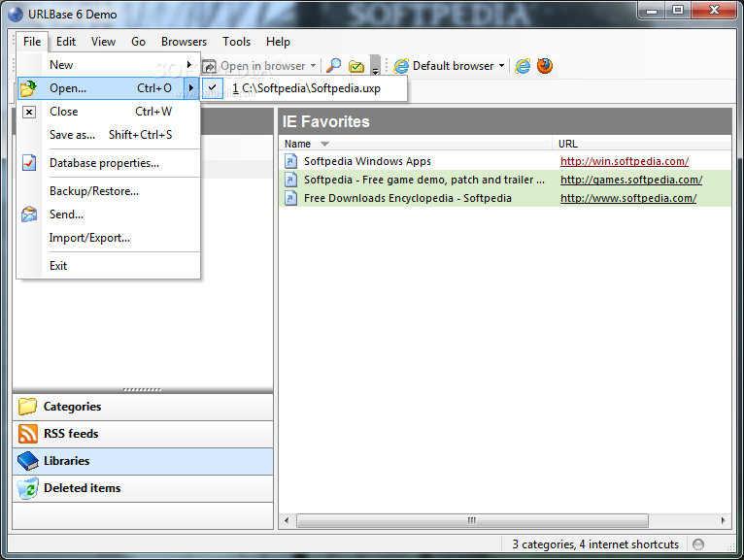Screen dimensions: 744x560
Task: Open the Open in browser dropdown arrow
Action: pos(313,66)
